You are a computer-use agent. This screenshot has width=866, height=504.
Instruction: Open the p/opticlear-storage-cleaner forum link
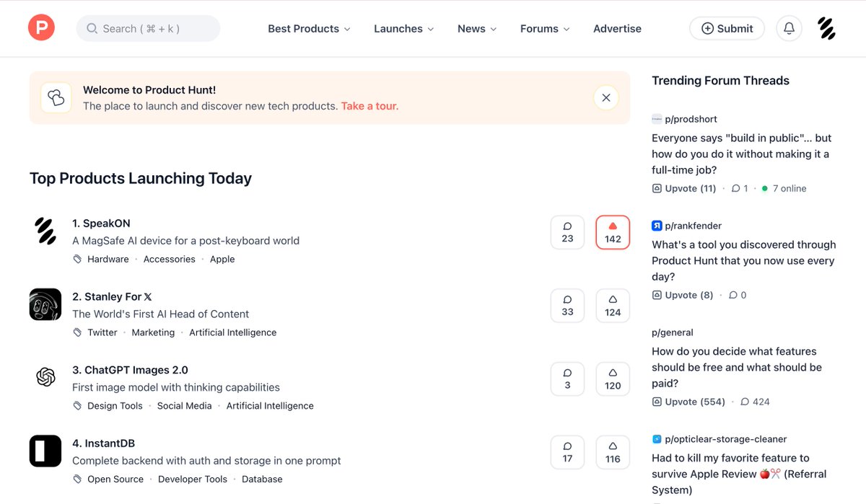(726, 439)
